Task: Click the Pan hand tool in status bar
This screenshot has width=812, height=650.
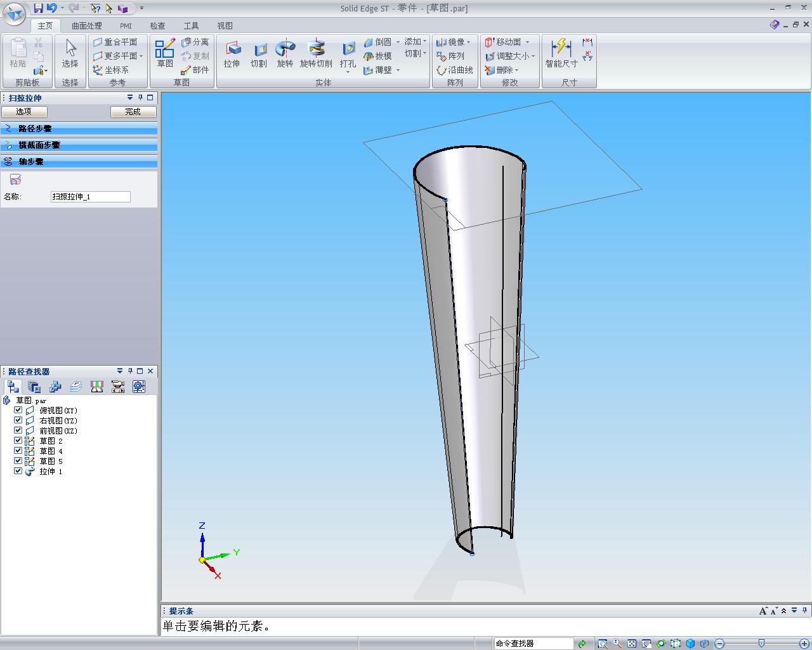Action: (x=646, y=644)
